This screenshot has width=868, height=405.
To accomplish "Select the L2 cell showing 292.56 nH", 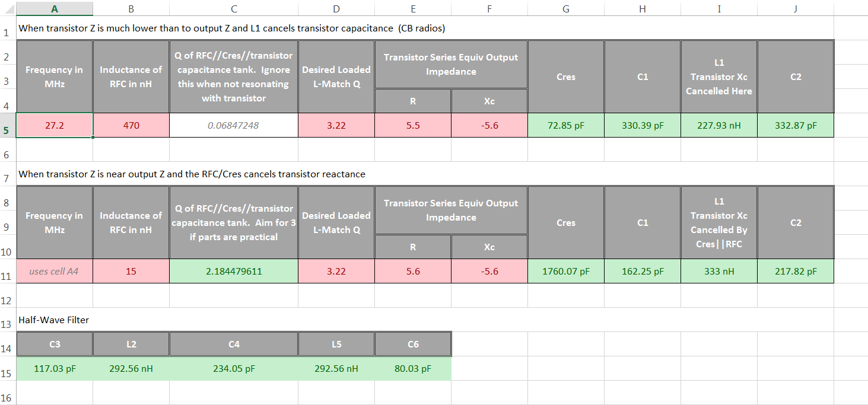I will click(x=131, y=368).
